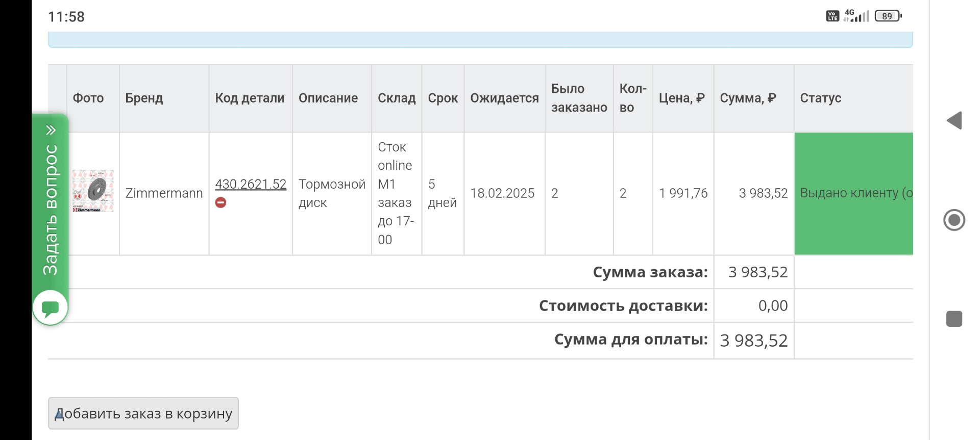
Task: Tap the clock showing 11:58
Action: click(x=66, y=17)
